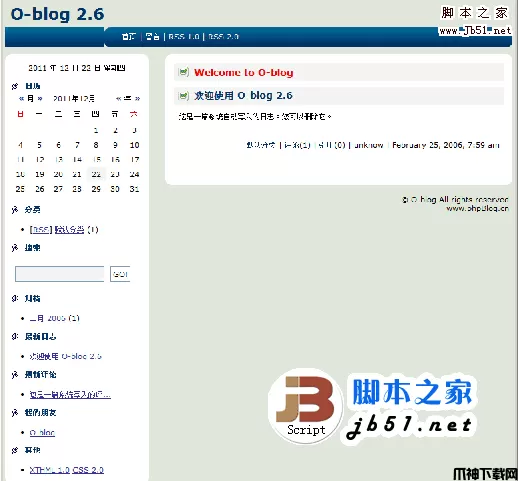Open the O-blog friend link
Screen dimensions: 518x481
(42, 433)
